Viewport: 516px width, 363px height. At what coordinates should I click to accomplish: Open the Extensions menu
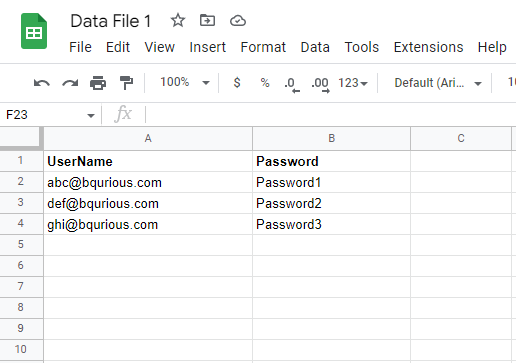429,47
